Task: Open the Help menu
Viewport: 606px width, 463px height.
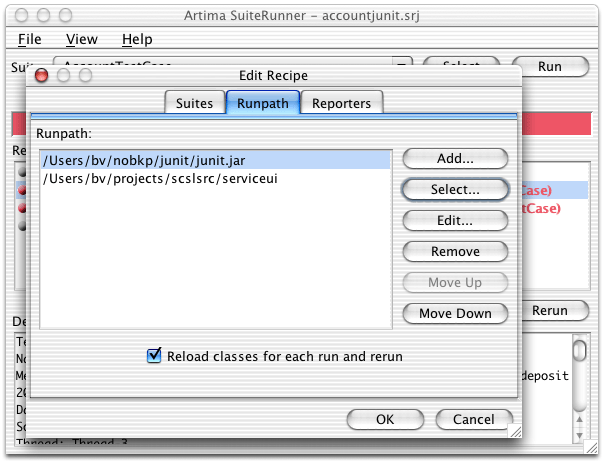Action: [x=137, y=39]
